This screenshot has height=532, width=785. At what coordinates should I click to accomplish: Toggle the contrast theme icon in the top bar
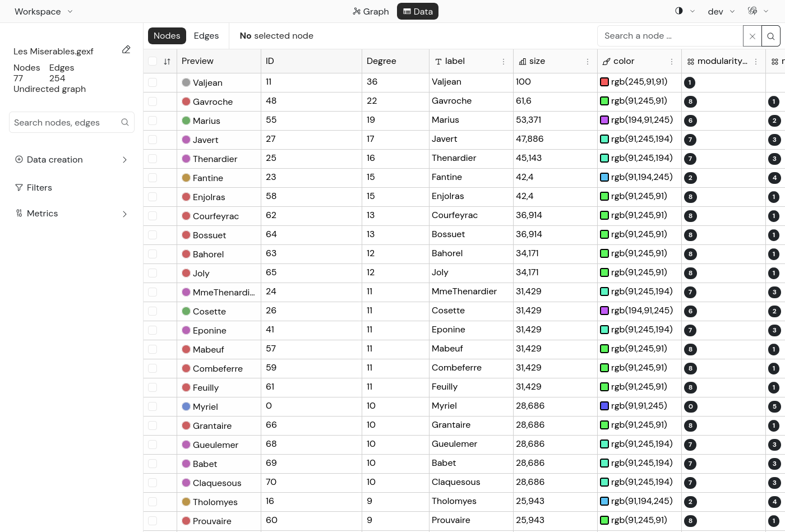click(x=679, y=11)
